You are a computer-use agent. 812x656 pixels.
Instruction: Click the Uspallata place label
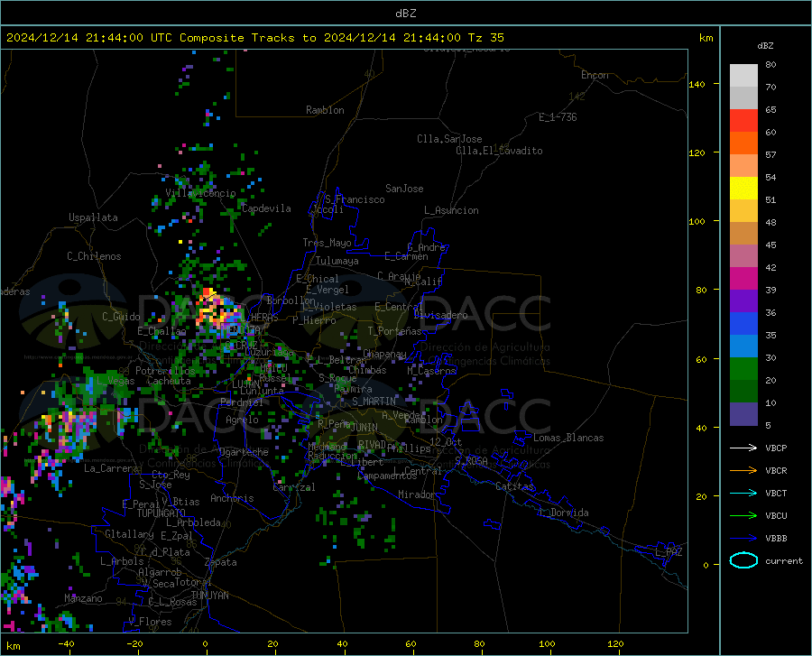(93, 217)
